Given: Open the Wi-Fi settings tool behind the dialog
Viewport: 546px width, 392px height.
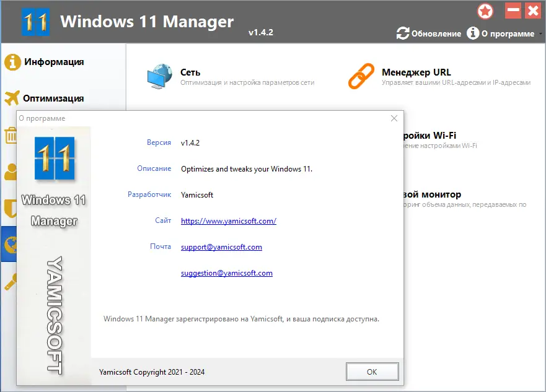Looking at the screenshot, I should tap(440, 139).
